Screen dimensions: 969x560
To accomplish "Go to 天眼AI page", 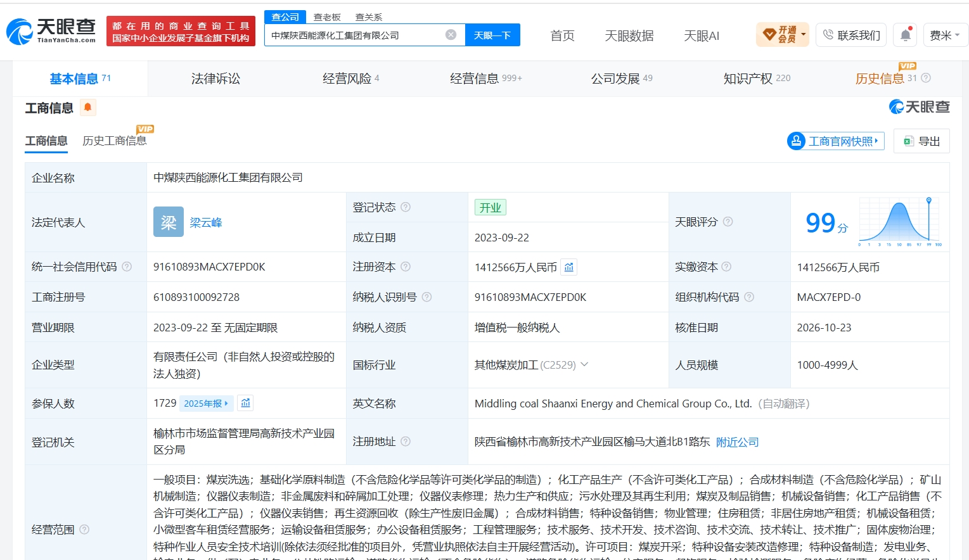I will coord(702,35).
